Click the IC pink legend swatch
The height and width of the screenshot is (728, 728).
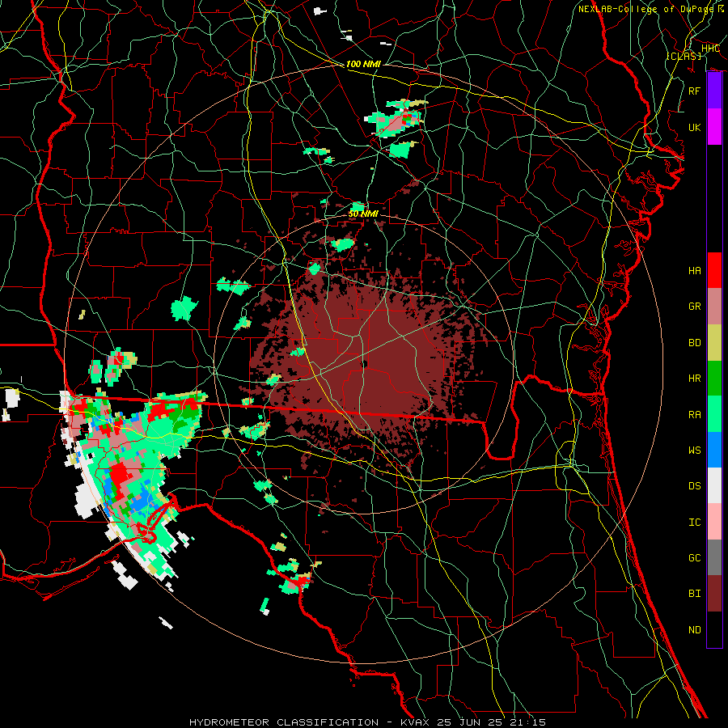[714, 522]
